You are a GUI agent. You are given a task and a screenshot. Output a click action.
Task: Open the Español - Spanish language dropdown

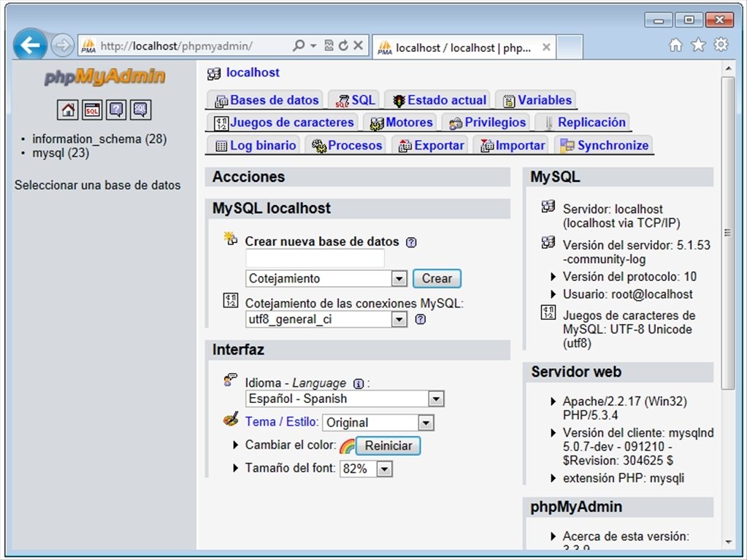point(345,399)
